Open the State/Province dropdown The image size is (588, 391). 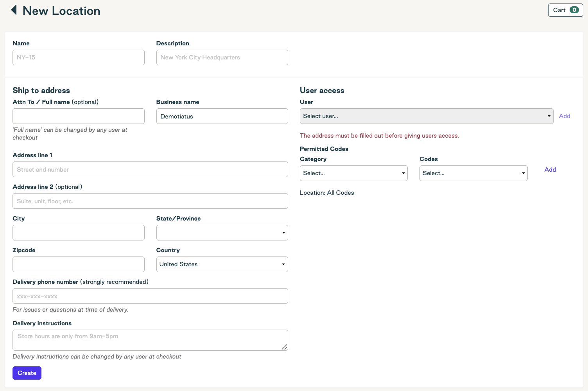[x=222, y=233]
